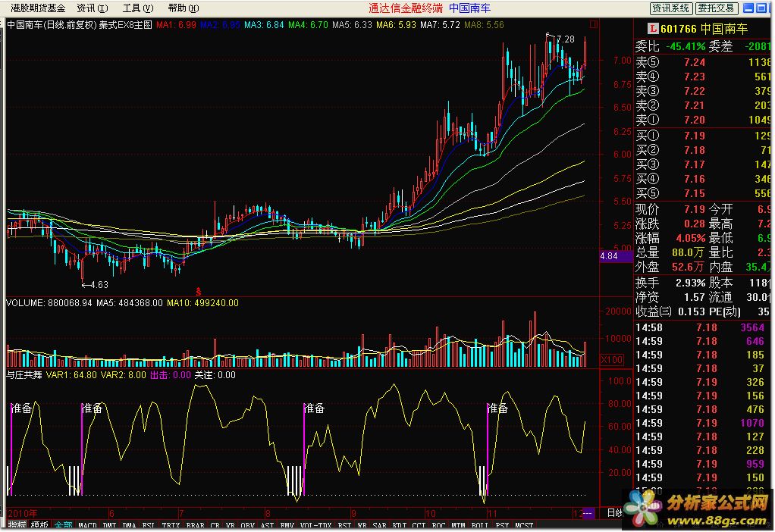
Task: Switch to the DMA indicator tab
Action: click(129, 526)
